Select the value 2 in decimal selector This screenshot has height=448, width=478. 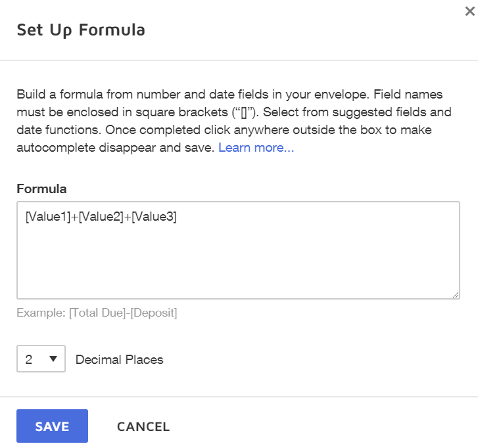point(29,359)
